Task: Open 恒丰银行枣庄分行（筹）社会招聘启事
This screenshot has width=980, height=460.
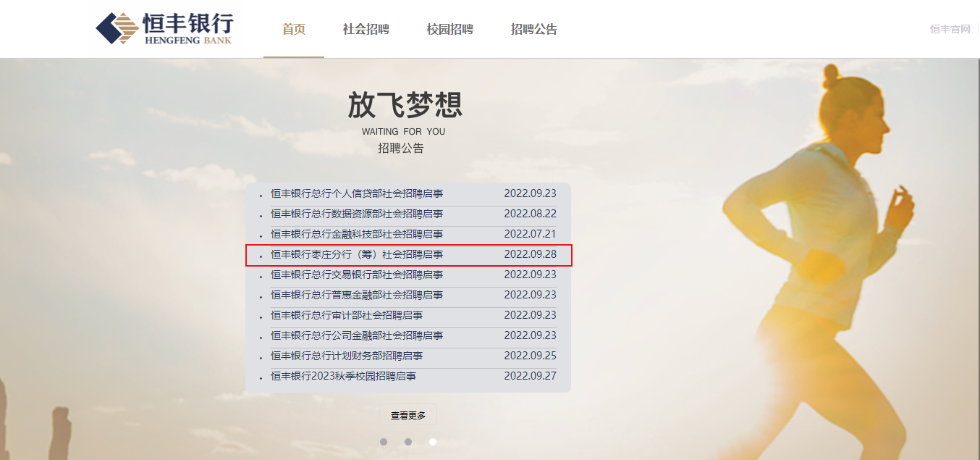Action: pyautogui.click(x=357, y=254)
